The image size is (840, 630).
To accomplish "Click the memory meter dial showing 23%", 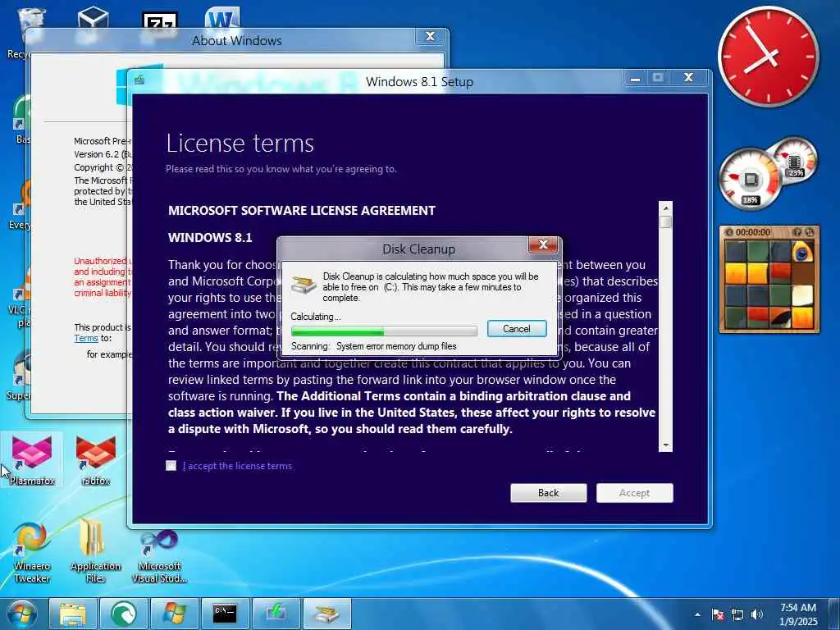I will point(795,160).
